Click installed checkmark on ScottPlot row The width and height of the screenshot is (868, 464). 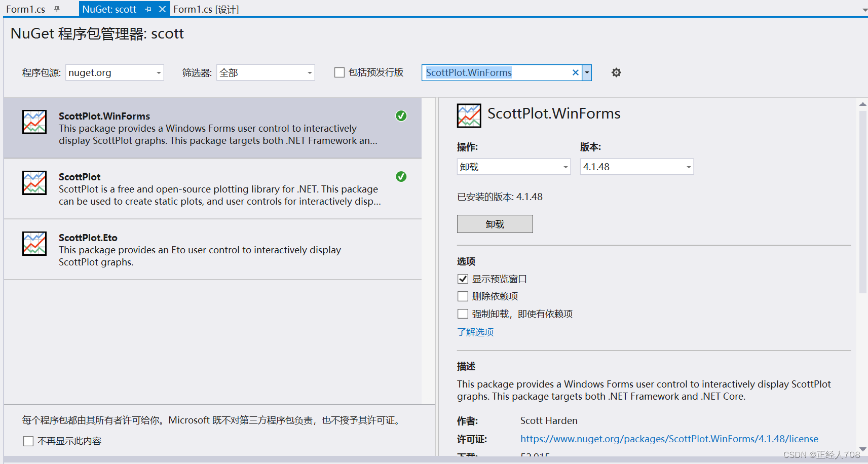coord(401,177)
